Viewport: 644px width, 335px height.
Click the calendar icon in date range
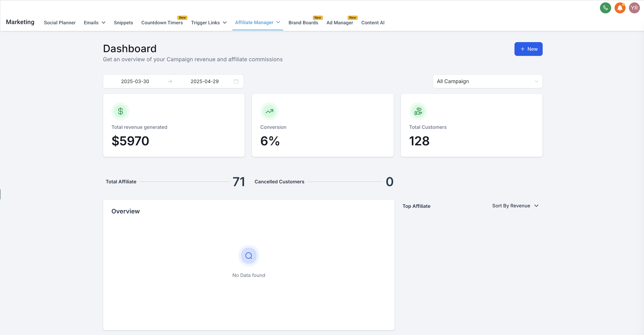pyautogui.click(x=236, y=81)
